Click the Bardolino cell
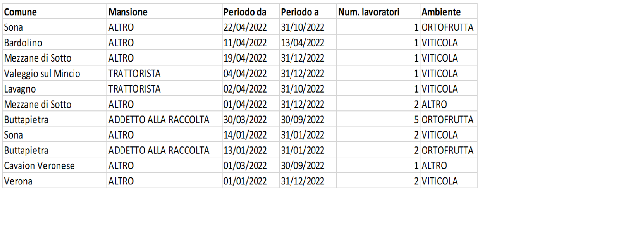The image size is (644, 252). 54,43
